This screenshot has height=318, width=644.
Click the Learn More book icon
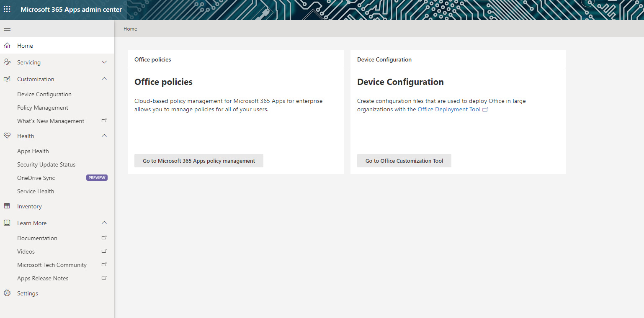pyautogui.click(x=7, y=223)
